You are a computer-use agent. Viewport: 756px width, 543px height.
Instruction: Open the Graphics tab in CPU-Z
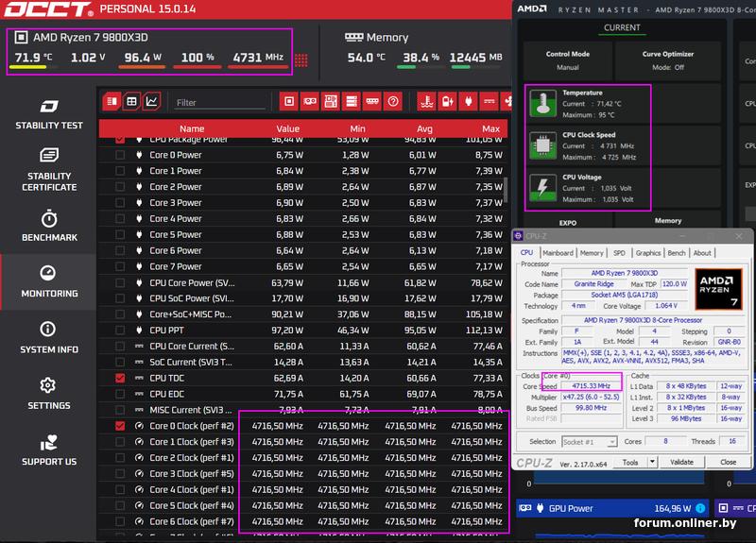pos(648,252)
